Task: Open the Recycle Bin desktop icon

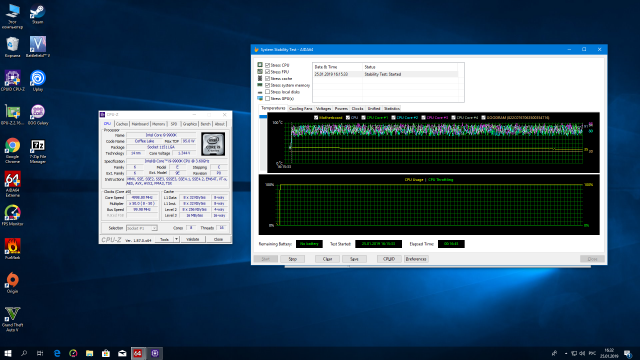Action: pos(12,47)
